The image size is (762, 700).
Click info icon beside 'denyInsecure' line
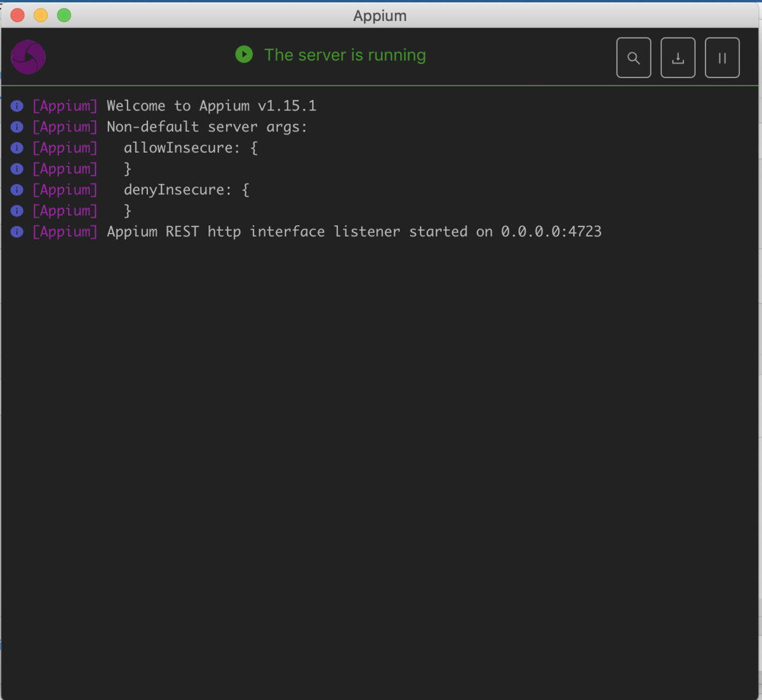pos(17,190)
